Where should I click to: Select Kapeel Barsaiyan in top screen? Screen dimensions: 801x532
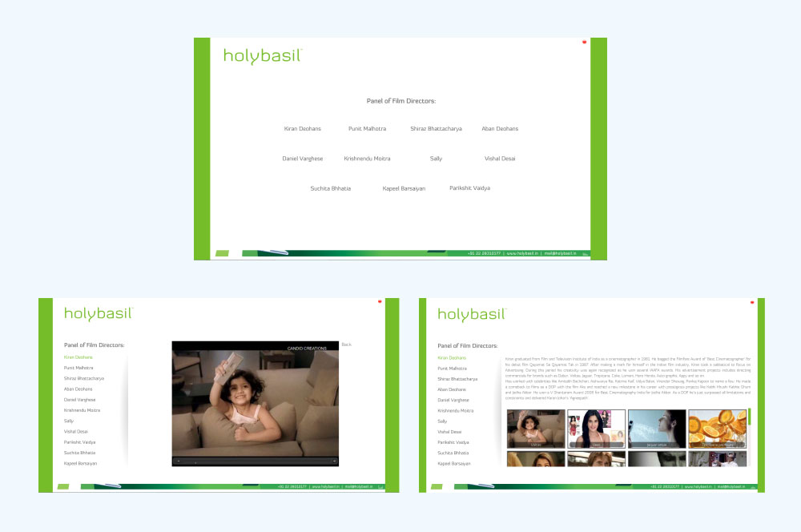point(404,188)
